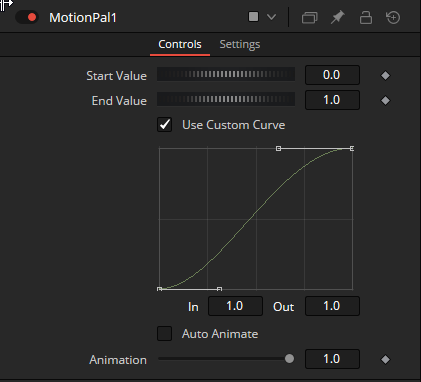
Task: Click the curve's bottom-left start point
Action: tap(159, 289)
